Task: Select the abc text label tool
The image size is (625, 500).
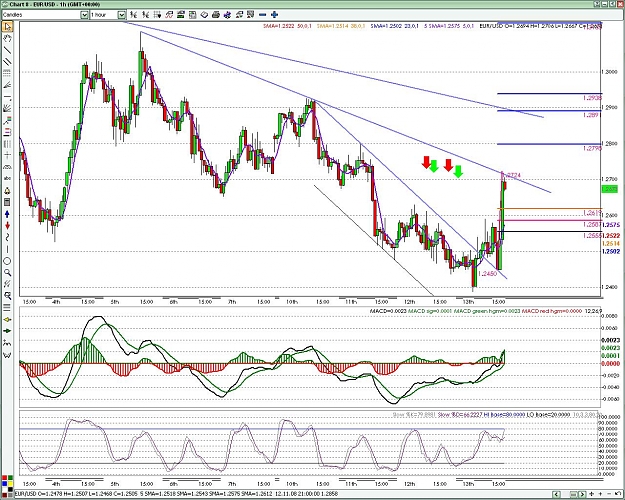Action: [7, 178]
